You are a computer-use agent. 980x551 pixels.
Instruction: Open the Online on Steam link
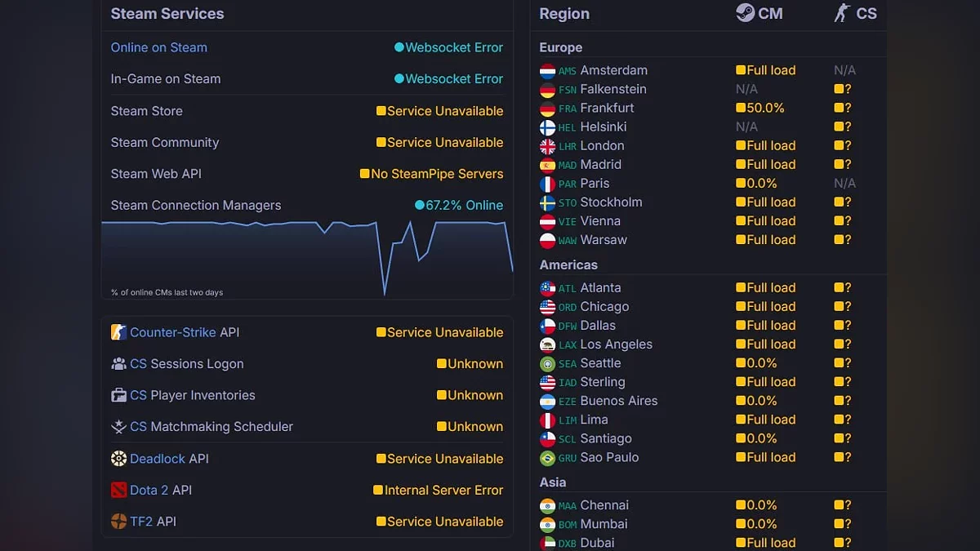click(158, 47)
